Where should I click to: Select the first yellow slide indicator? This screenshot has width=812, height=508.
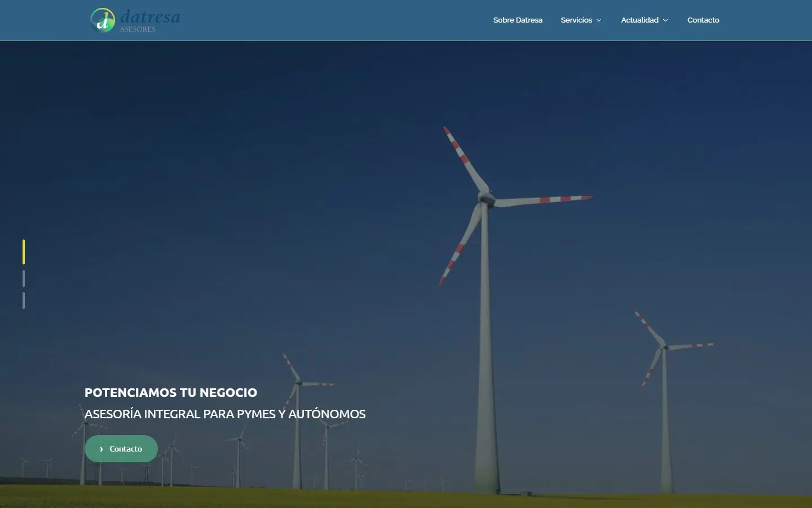click(24, 252)
